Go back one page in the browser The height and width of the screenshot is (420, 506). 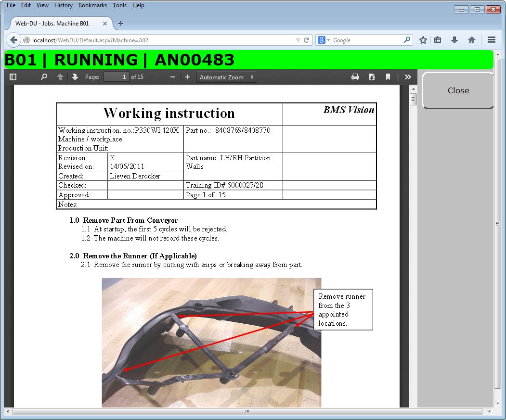pos(13,40)
